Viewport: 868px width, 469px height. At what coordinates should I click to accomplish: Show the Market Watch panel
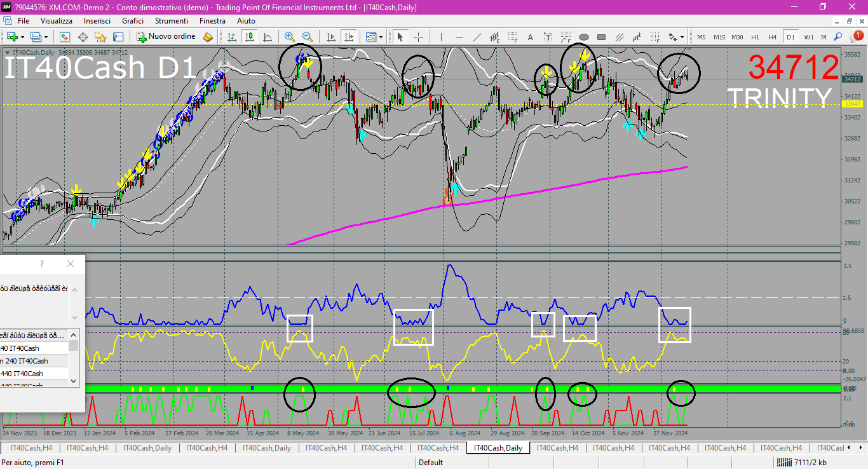[65, 37]
